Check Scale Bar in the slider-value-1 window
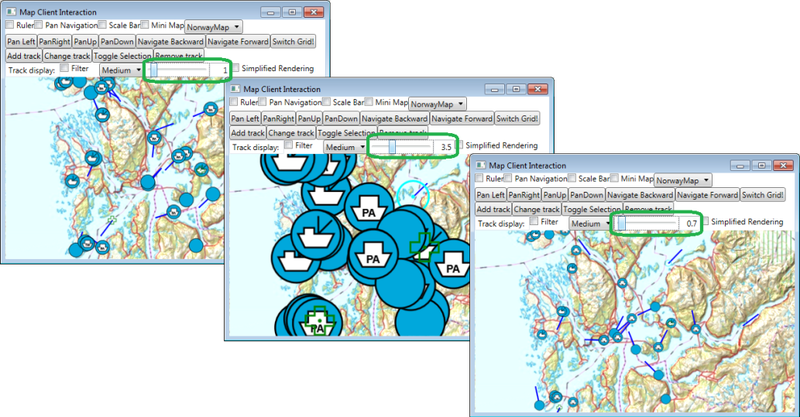Screen dimensions: 800x417 103,24
